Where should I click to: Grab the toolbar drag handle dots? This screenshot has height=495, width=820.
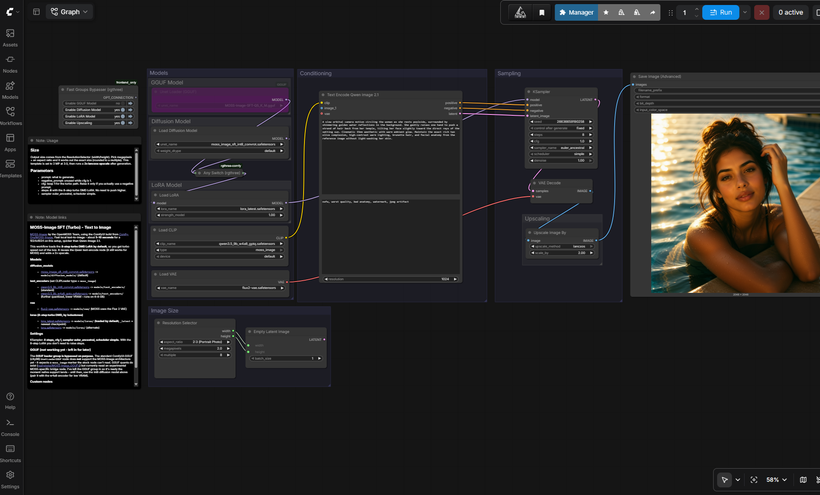click(670, 13)
